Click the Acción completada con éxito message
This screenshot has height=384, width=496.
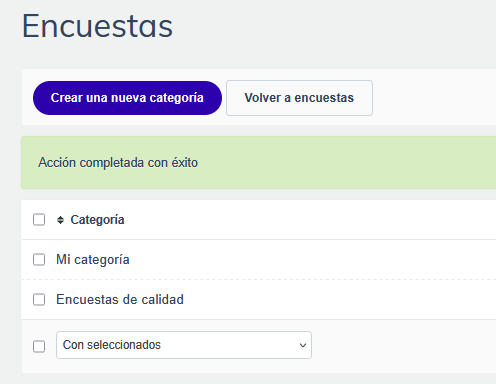pyautogui.click(x=118, y=163)
